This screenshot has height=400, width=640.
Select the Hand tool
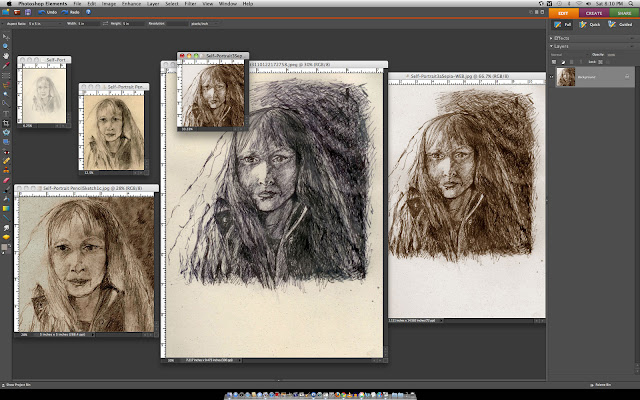(5, 55)
